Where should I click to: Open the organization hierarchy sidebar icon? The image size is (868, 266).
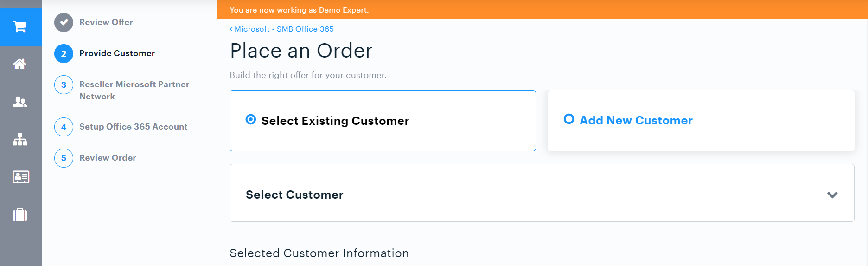(x=20, y=139)
